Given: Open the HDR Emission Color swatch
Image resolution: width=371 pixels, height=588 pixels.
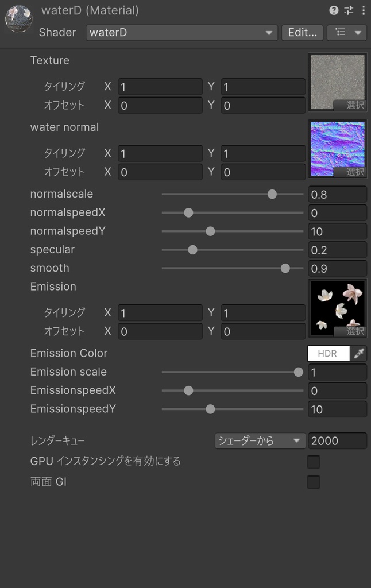Looking at the screenshot, I should click(x=328, y=353).
